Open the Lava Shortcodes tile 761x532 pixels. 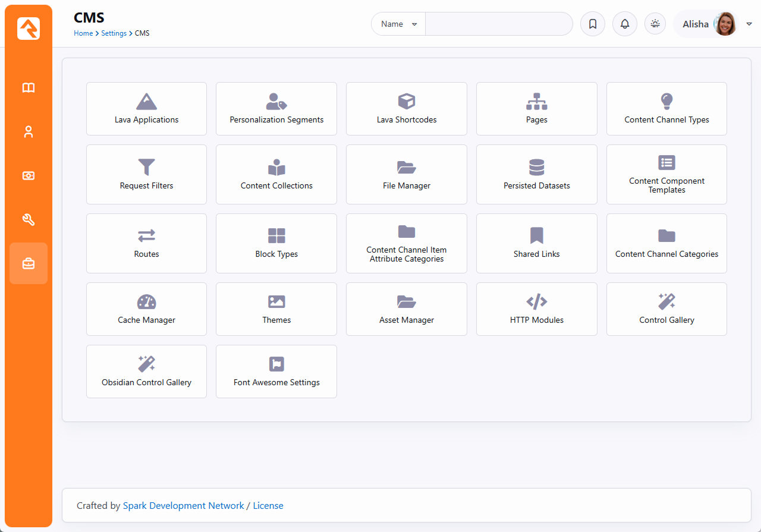[407, 109]
